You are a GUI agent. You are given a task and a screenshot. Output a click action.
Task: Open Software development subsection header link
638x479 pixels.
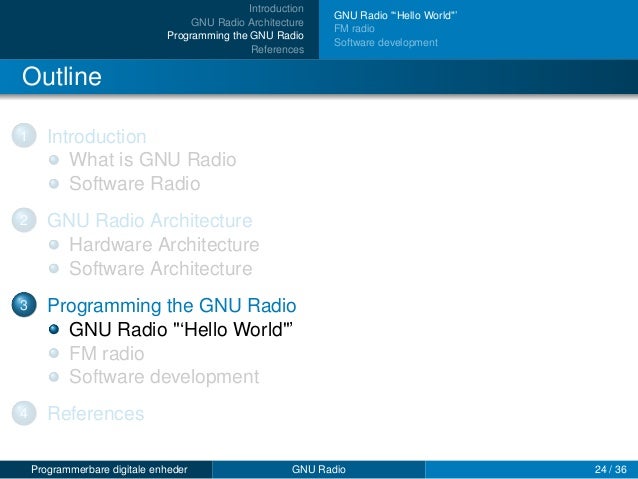tap(386, 42)
